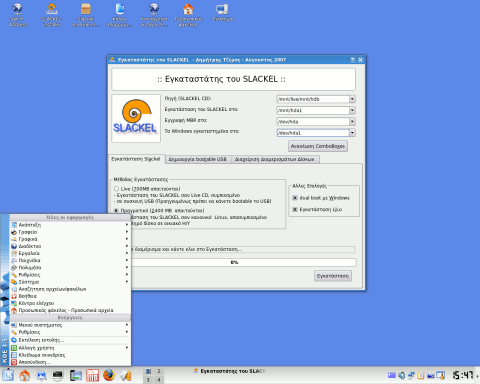Click the 5:47 clock in the panel

click(x=463, y=375)
